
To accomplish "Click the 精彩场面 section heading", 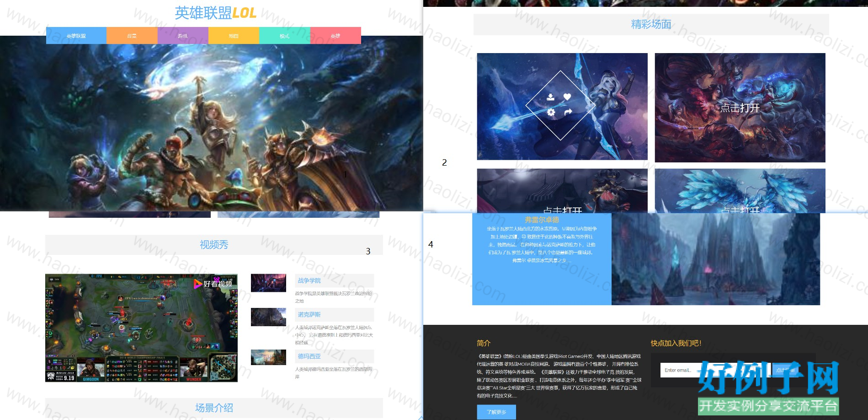I will (651, 24).
